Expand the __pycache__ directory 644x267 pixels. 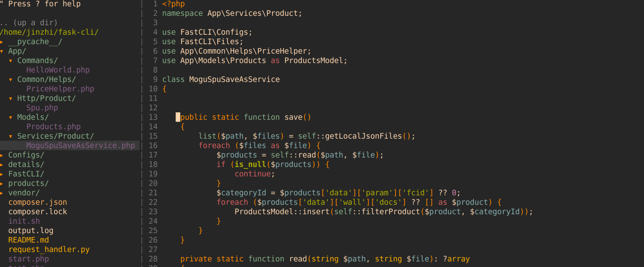coord(35,41)
